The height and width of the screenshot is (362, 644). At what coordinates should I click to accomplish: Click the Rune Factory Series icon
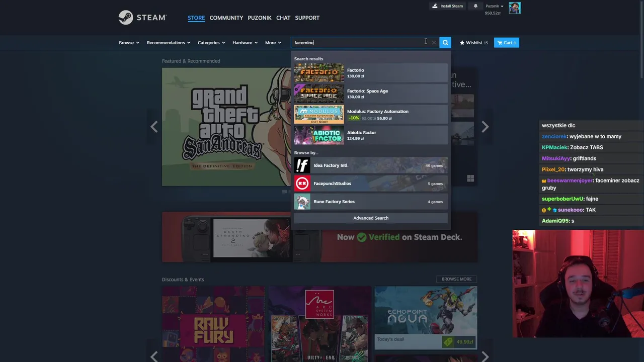click(302, 202)
